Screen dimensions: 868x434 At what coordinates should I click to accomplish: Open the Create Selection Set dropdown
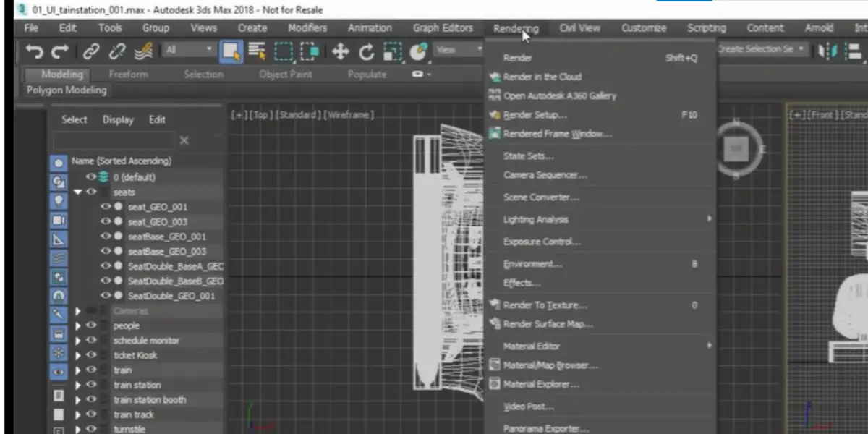(762, 49)
